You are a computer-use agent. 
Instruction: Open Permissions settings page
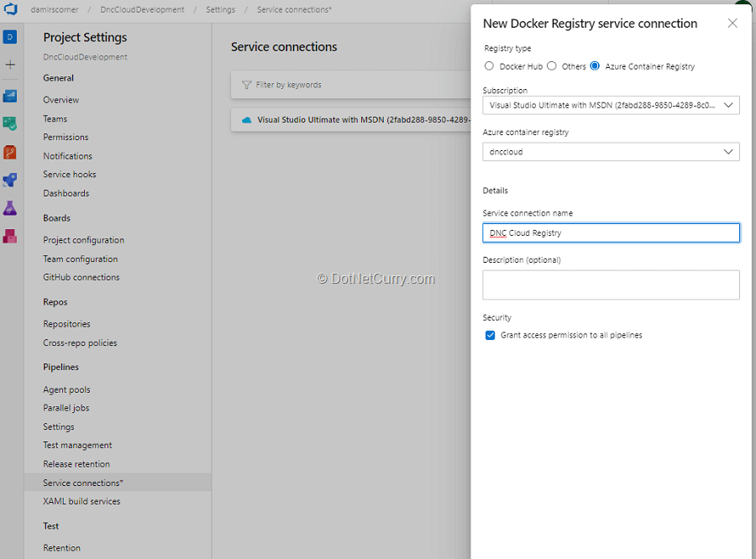pos(66,138)
